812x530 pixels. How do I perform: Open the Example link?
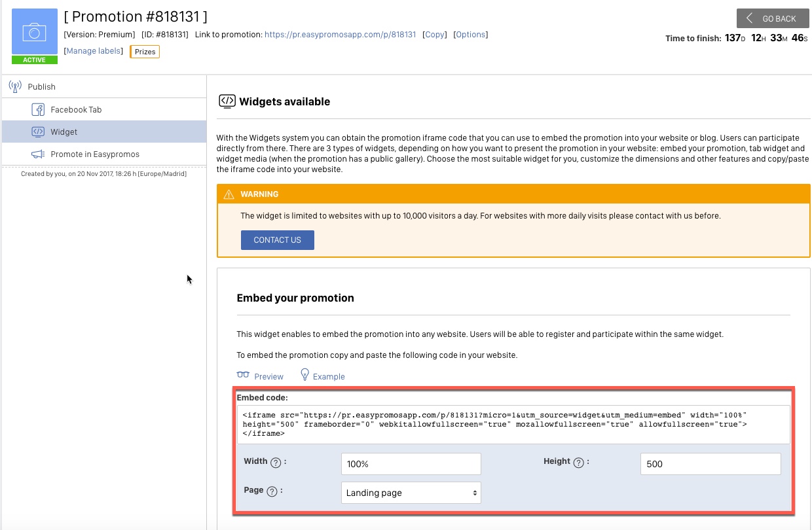pyautogui.click(x=329, y=376)
